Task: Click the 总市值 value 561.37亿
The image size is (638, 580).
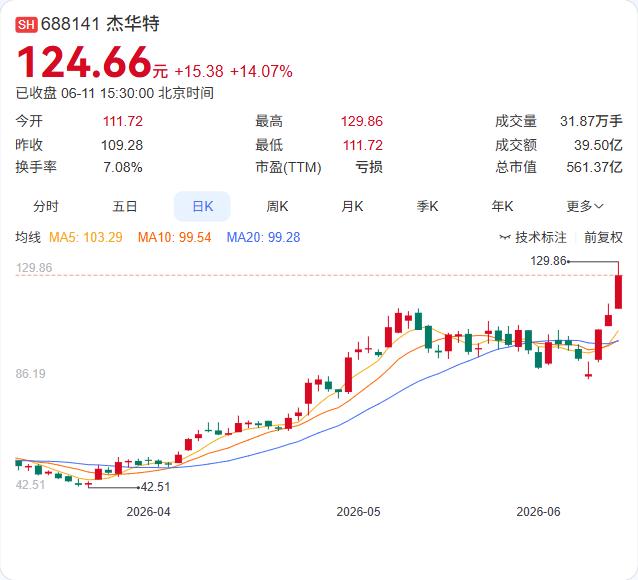Action: coord(594,167)
